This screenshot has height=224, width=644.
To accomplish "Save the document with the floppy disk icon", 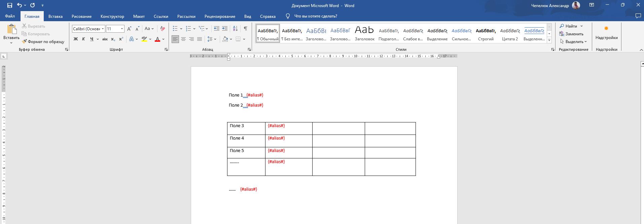I will coord(9,5).
